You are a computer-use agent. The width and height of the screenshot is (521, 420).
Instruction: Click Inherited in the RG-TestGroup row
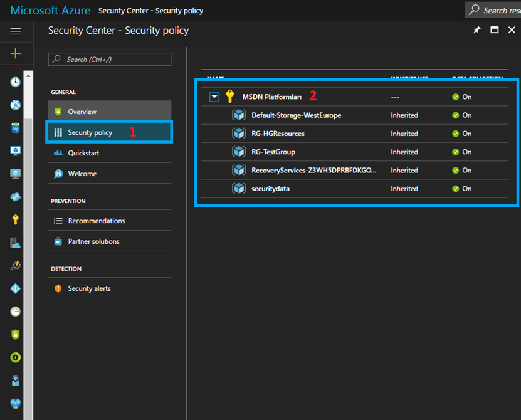(x=404, y=152)
